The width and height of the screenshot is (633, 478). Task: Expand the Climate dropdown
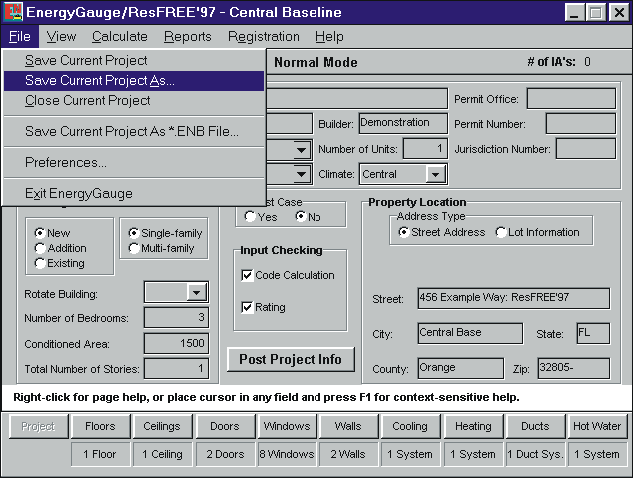pos(436,174)
